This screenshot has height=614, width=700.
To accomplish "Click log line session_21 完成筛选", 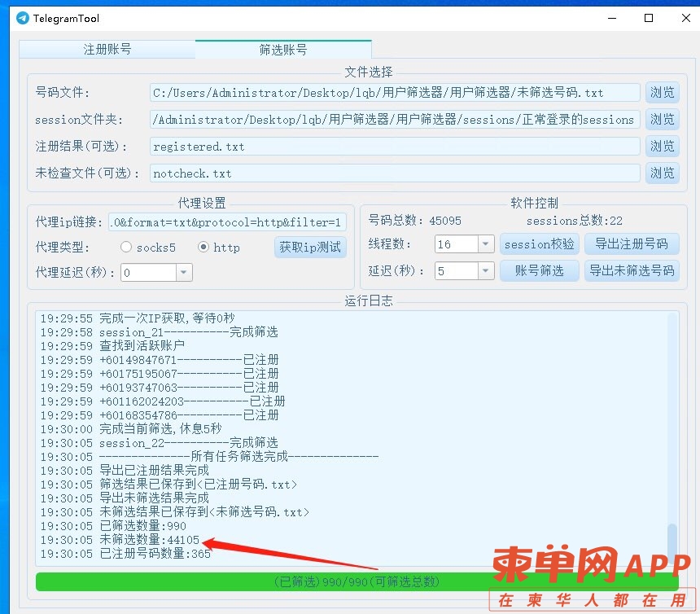I will (159, 332).
